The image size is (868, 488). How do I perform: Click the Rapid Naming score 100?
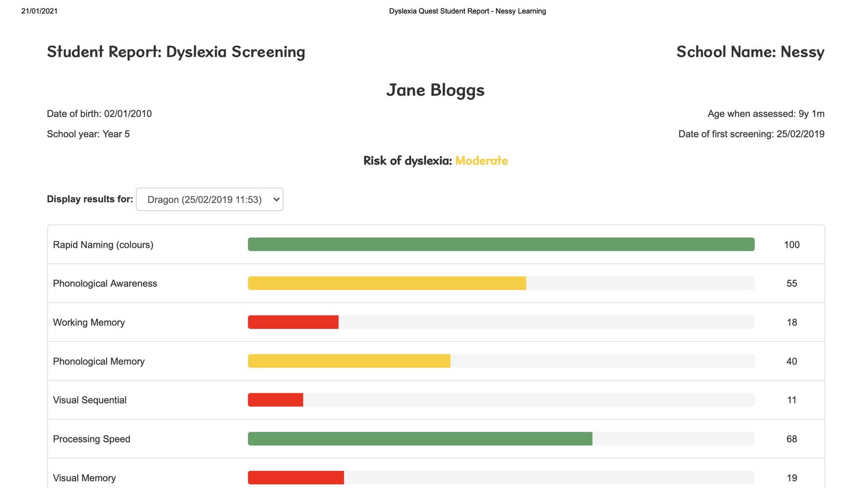point(792,245)
